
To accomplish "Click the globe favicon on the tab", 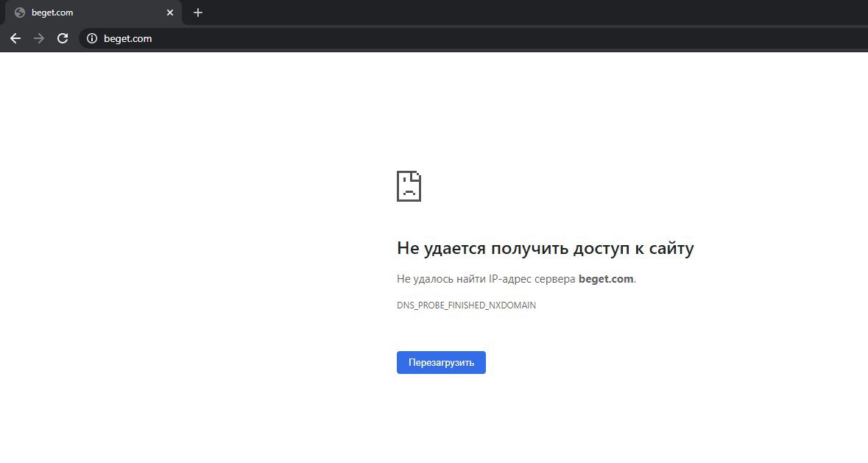I will pos(20,13).
